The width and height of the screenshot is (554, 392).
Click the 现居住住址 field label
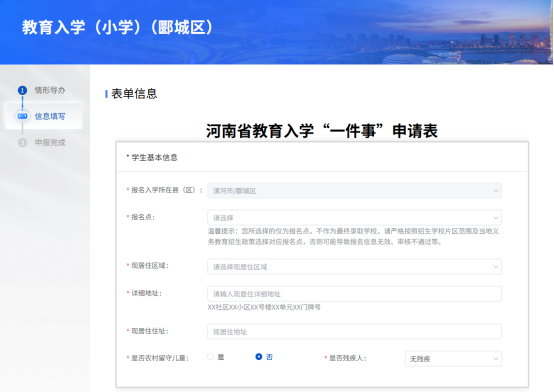[150, 331]
